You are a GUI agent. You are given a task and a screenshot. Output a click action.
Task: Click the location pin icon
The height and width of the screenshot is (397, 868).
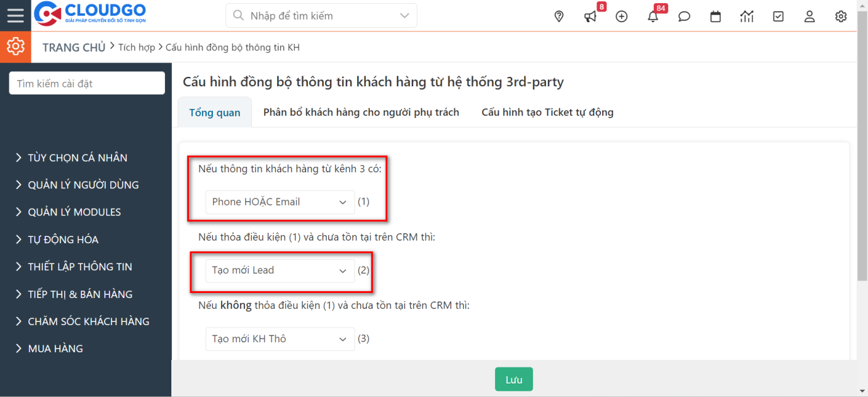coord(559,16)
